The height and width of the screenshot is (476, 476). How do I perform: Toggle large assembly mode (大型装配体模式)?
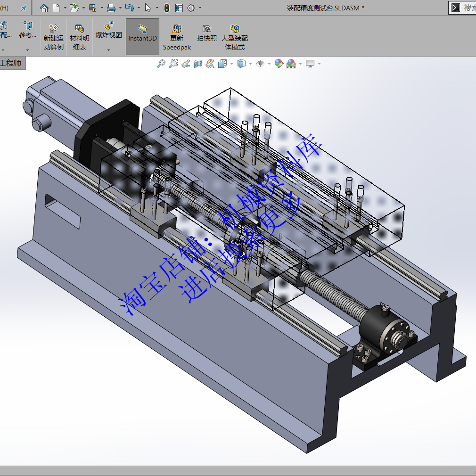[x=235, y=37]
